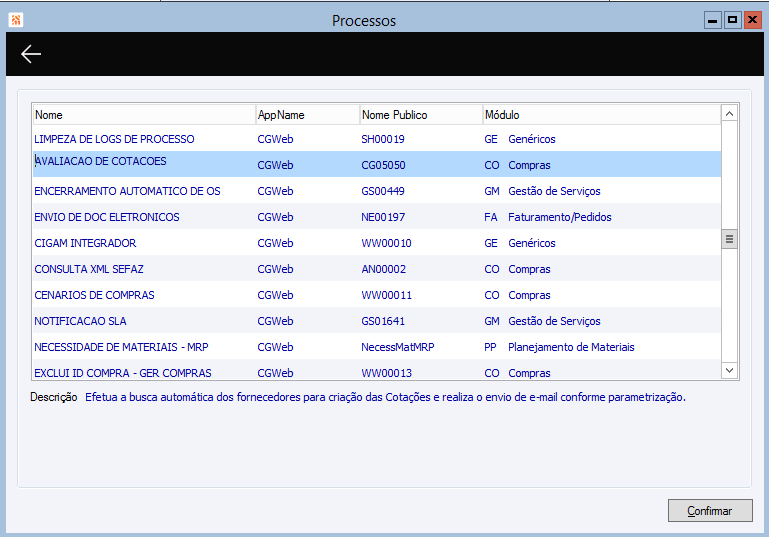The image size is (769, 537).
Task: Click public name NecessMatMRP
Action: pos(398,347)
